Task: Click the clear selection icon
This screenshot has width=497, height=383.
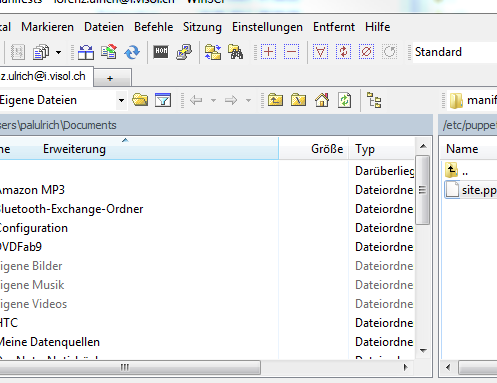Action: tap(366, 52)
